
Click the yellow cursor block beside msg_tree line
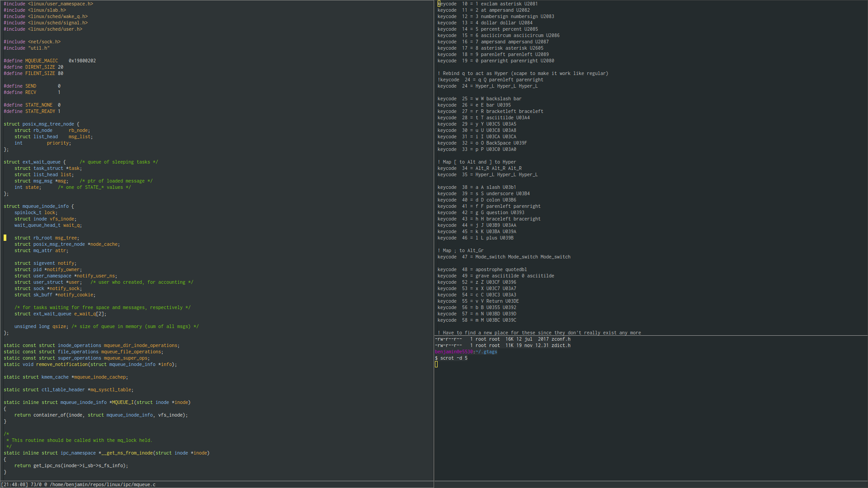(5, 238)
